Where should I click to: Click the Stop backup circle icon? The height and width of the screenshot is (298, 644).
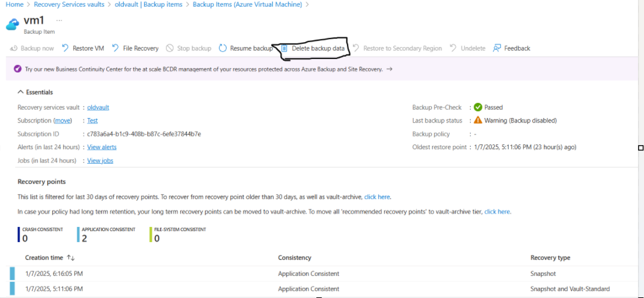(170, 48)
